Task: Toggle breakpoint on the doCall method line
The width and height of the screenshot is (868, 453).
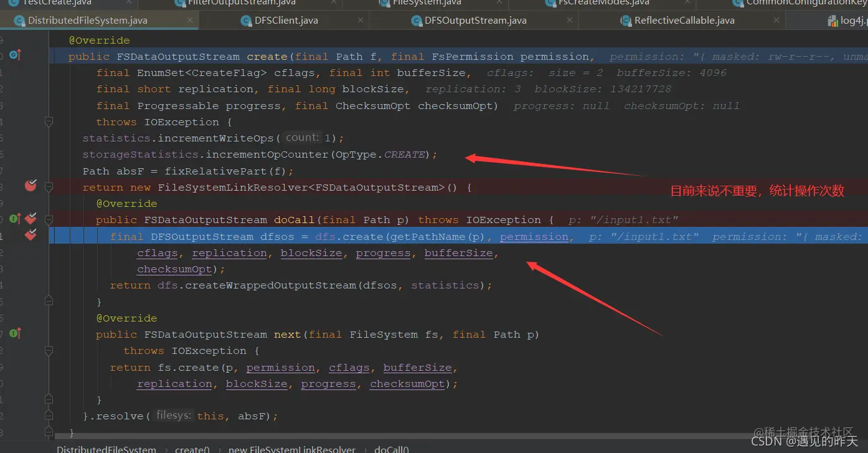Action: (x=31, y=218)
